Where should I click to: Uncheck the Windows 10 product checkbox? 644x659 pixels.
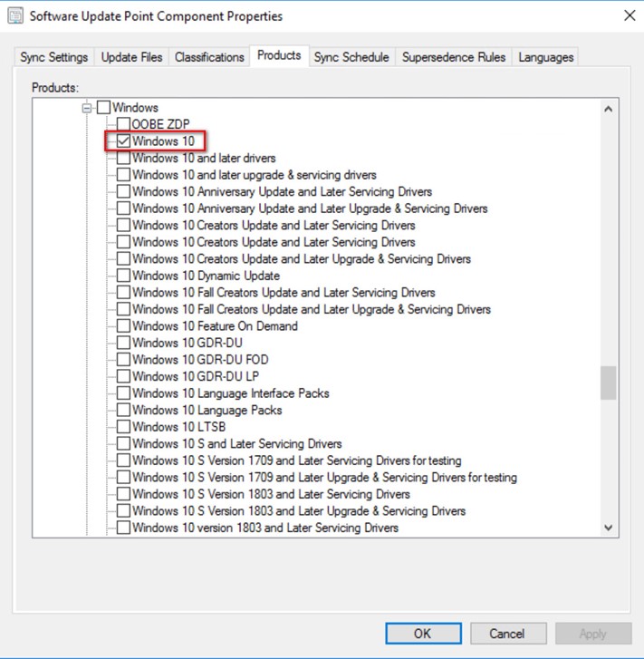tap(123, 141)
